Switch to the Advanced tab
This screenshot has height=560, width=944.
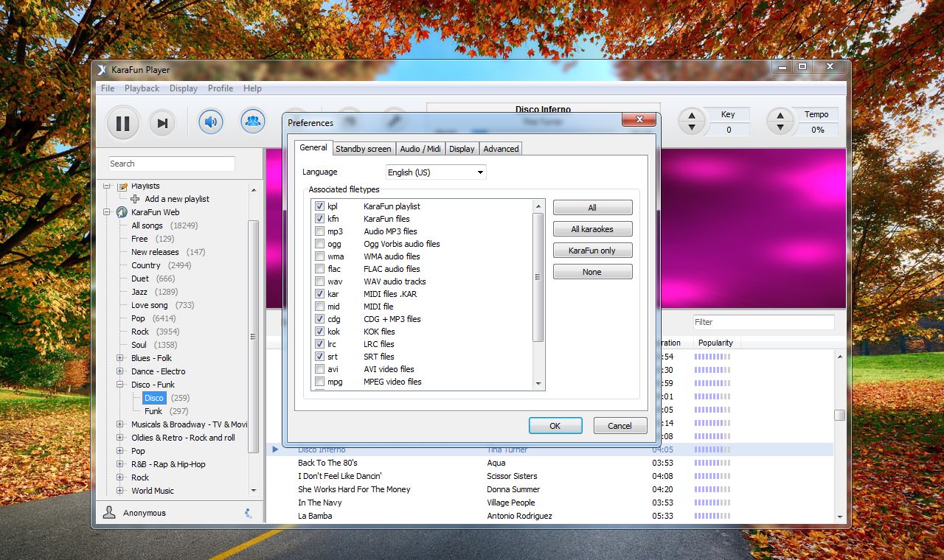pyautogui.click(x=501, y=149)
